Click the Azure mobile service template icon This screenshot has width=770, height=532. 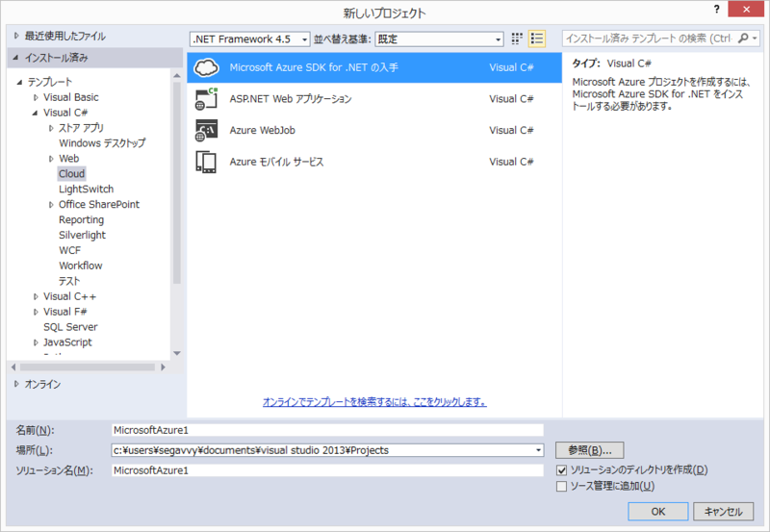click(206, 162)
